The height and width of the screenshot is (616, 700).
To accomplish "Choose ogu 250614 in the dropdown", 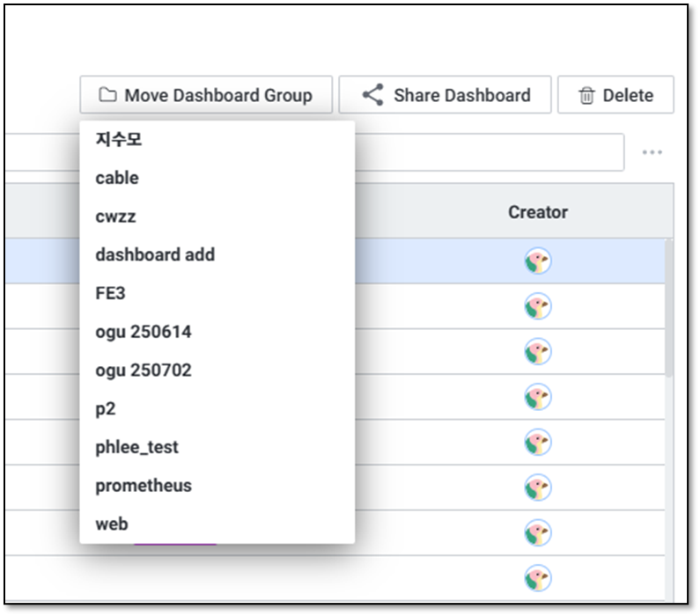I will click(144, 332).
